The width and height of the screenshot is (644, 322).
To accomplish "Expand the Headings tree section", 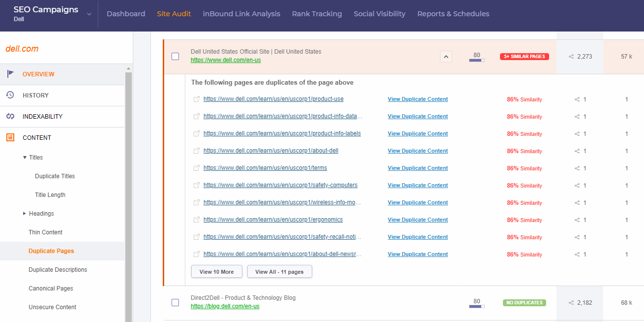I will [x=25, y=214].
